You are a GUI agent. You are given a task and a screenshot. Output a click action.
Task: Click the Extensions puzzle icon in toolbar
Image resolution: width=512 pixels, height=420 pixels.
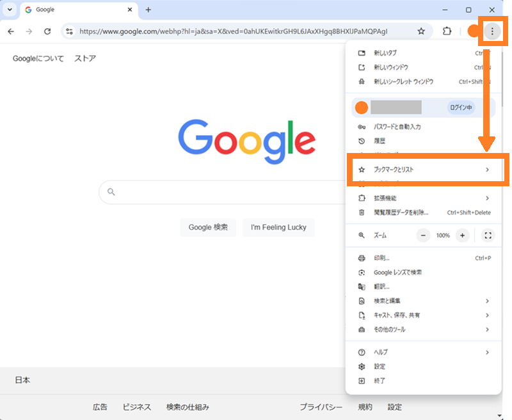(447, 31)
